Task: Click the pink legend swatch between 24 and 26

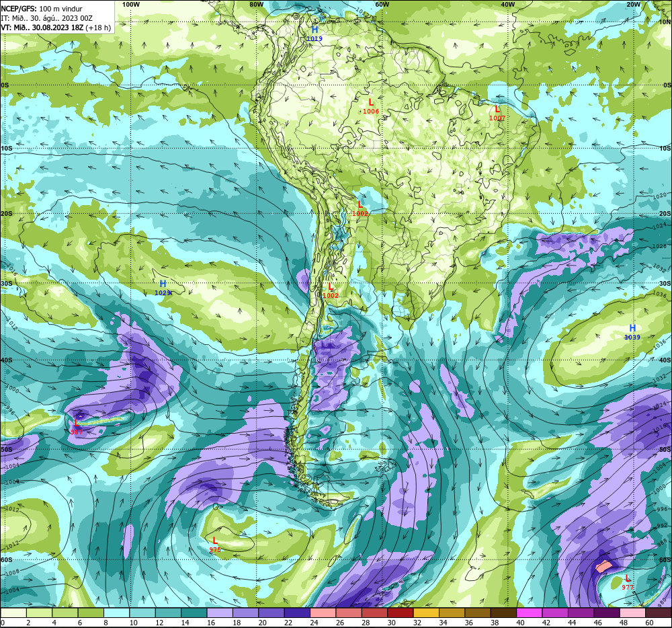Action: pyautogui.click(x=323, y=613)
